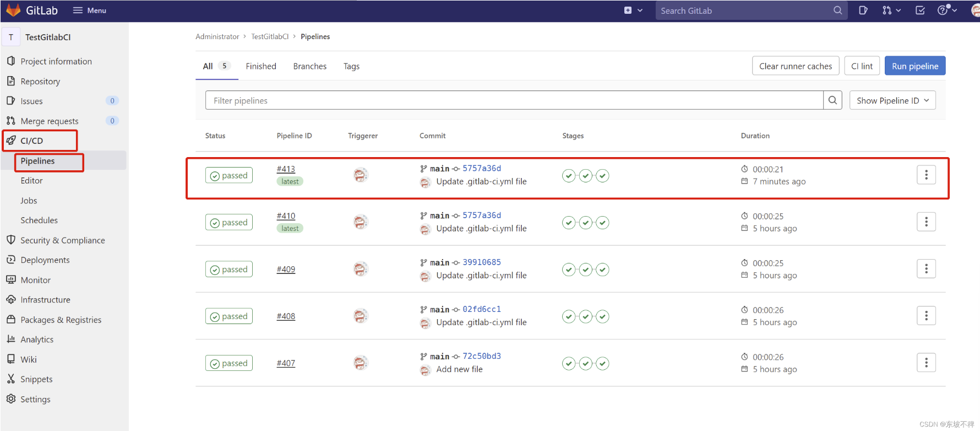Image resolution: width=980 pixels, height=431 pixels.
Task: Open Add new file commit message
Action: (x=459, y=369)
